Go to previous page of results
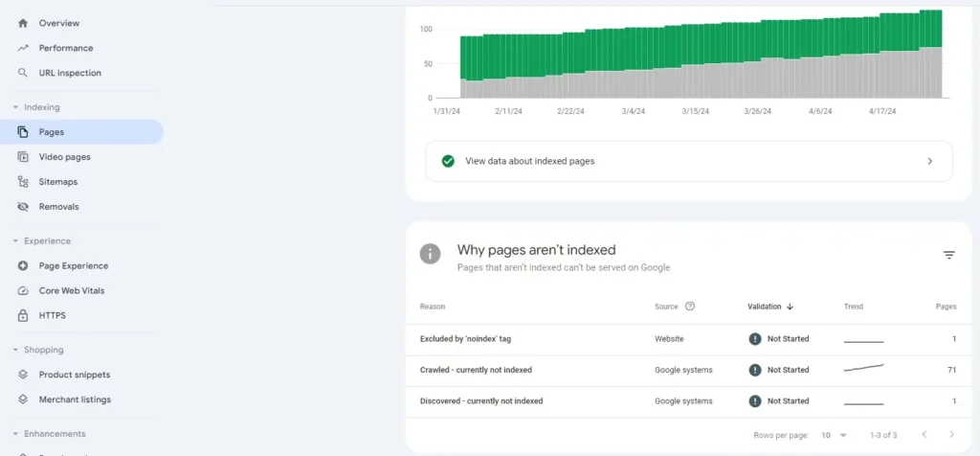Image resolution: width=980 pixels, height=456 pixels. 924,435
